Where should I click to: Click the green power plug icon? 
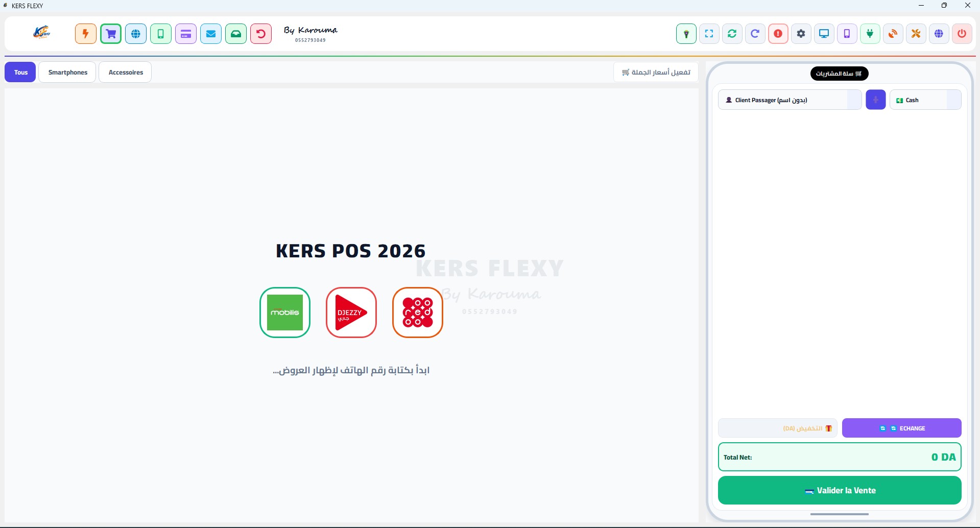coord(870,34)
